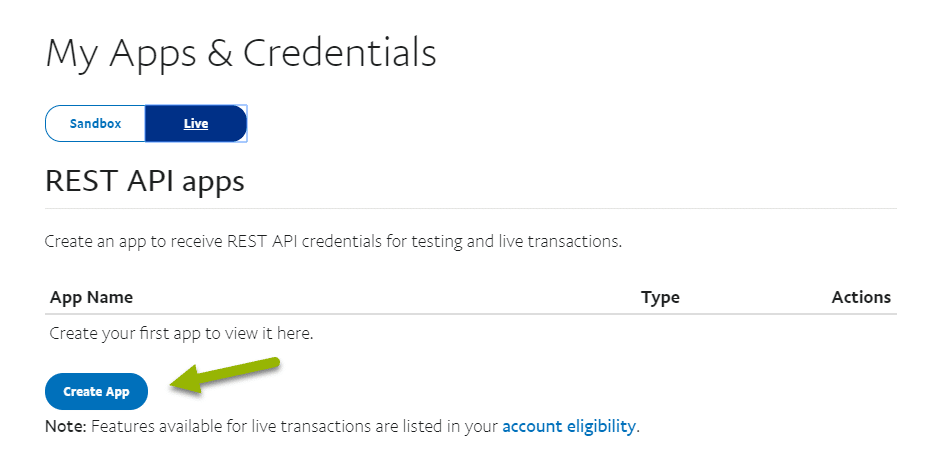Click the Create App button
The height and width of the screenshot is (458, 932).
(x=96, y=392)
